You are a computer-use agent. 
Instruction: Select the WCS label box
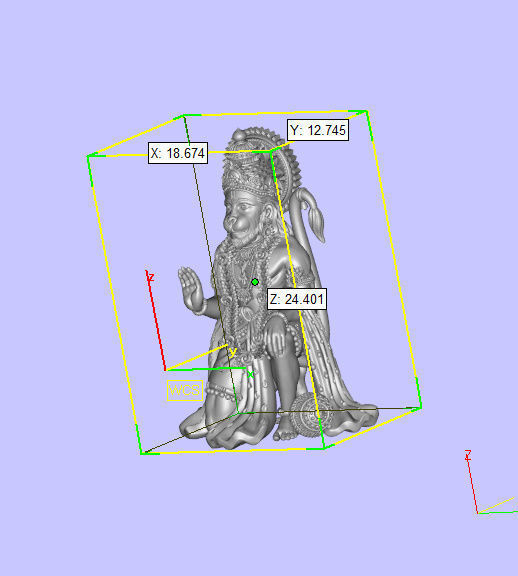[185, 390]
